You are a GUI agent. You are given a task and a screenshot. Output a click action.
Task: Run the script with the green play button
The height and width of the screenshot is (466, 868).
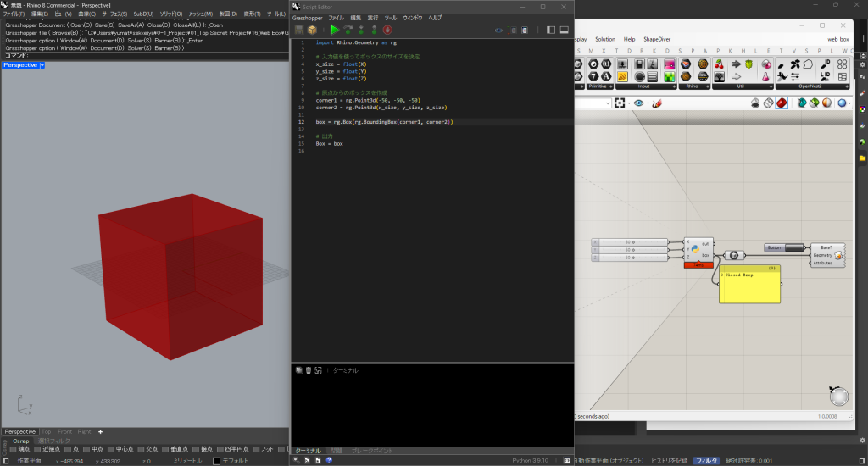coord(335,30)
